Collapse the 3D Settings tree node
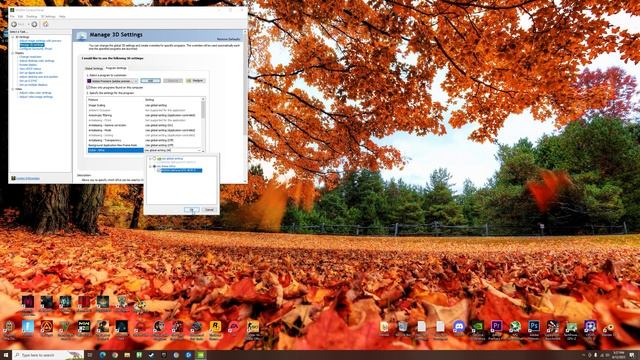 (13, 37)
